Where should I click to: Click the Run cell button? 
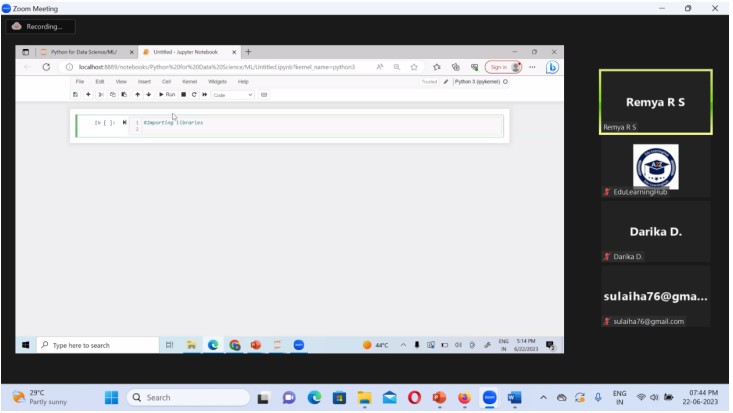tap(167, 94)
